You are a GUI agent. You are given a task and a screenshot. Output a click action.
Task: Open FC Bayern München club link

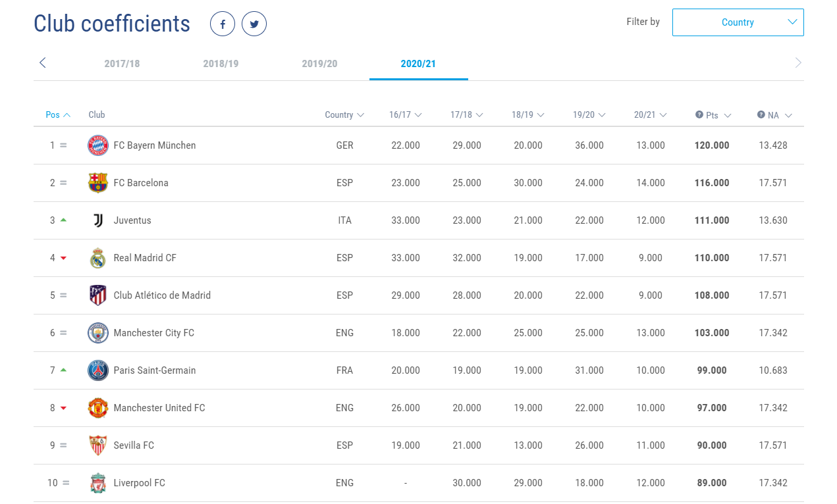click(155, 145)
